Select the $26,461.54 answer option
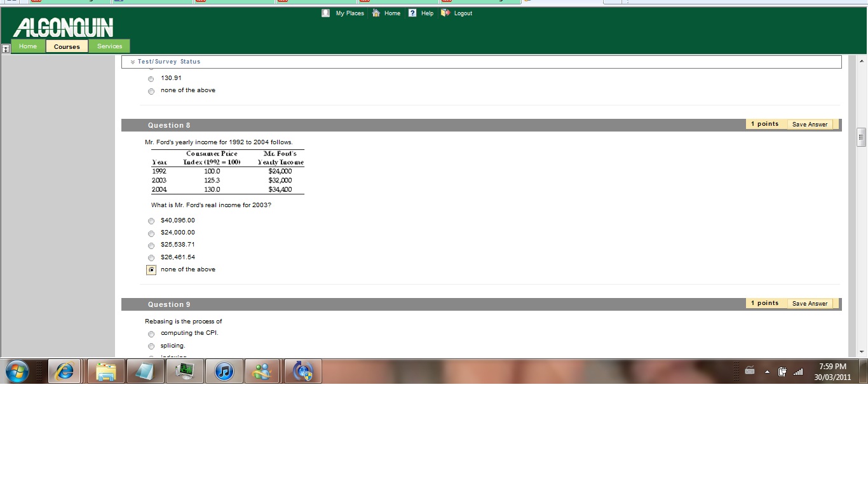The image size is (868, 488). (x=151, y=258)
